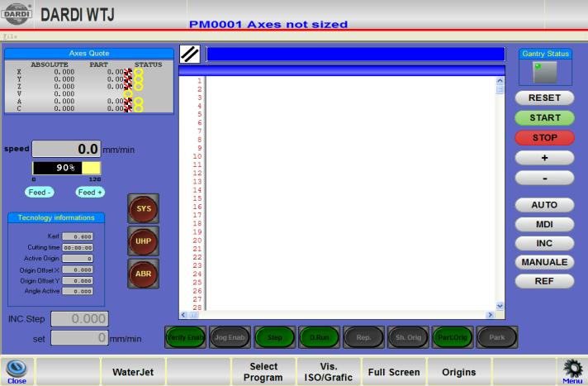The height and width of the screenshot is (386, 588).
Task: Select REF mode
Action: [544, 281]
